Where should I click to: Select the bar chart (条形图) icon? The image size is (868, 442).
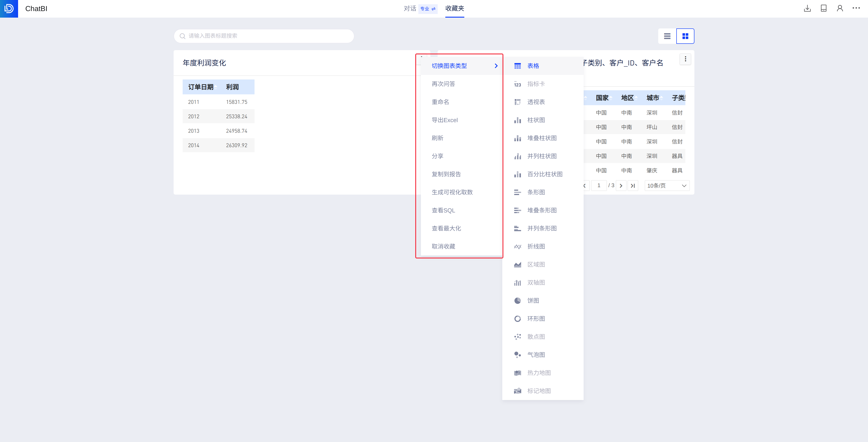[x=517, y=192]
